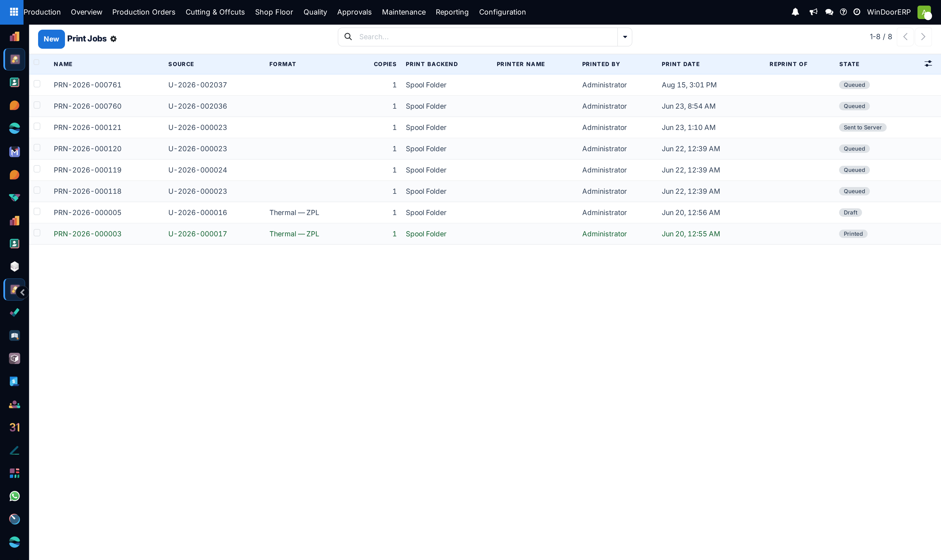
Task: Open the Maintenance menu
Action: point(404,12)
